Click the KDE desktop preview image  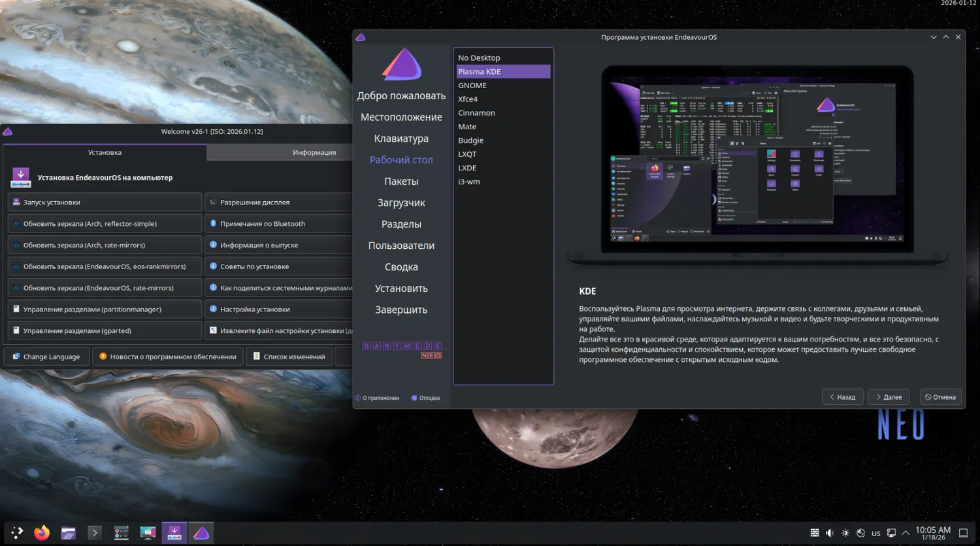pos(757,165)
